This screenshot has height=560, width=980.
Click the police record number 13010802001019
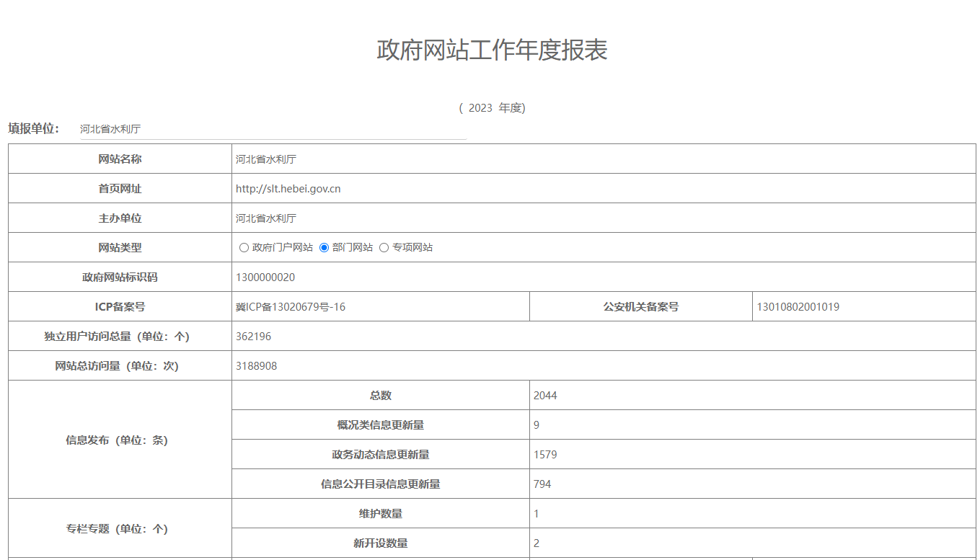pyautogui.click(x=798, y=307)
